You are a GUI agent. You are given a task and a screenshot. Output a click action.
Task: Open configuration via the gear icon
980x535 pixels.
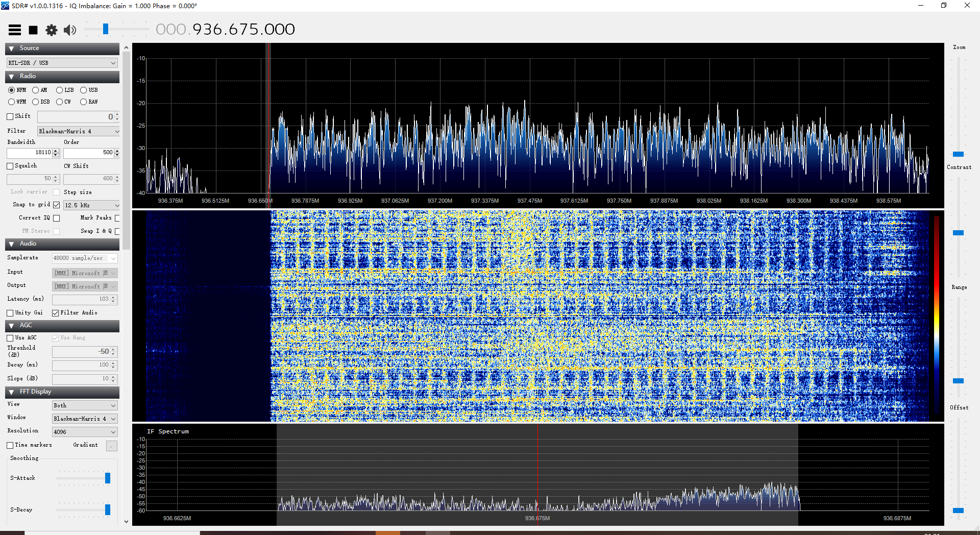click(x=52, y=30)
